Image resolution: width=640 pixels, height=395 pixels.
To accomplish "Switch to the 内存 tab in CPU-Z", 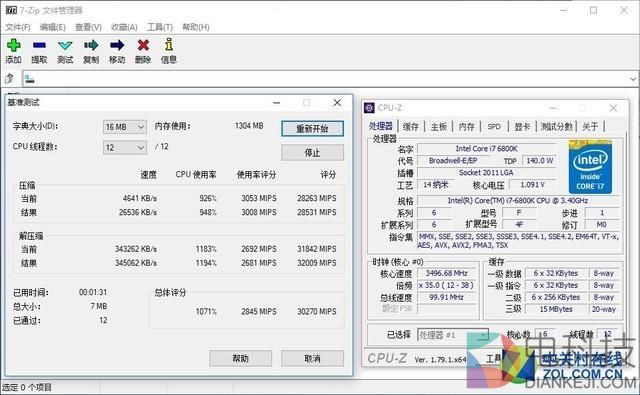I will pyautogui.click(x=467, y=126).
